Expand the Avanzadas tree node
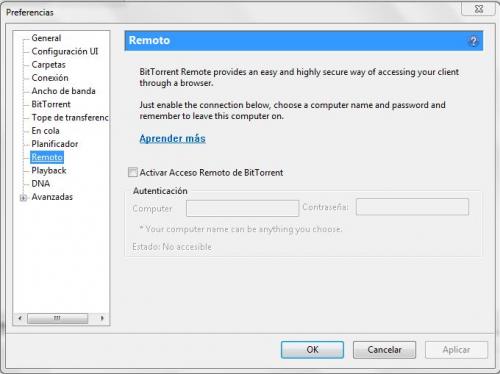The height and width of the screenshot is (374, 500). click(23, 198)
